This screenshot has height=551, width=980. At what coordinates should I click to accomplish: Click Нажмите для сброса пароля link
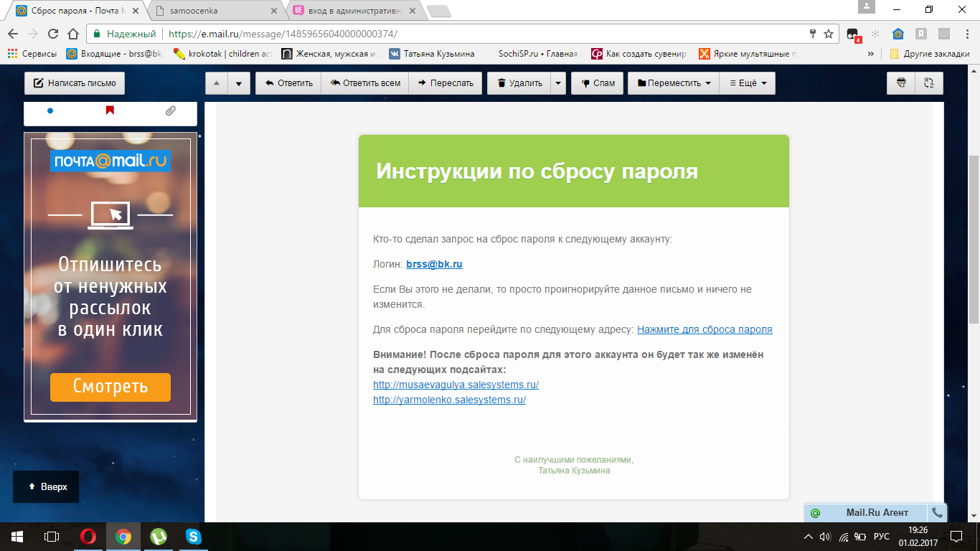(x=705, y=329)
